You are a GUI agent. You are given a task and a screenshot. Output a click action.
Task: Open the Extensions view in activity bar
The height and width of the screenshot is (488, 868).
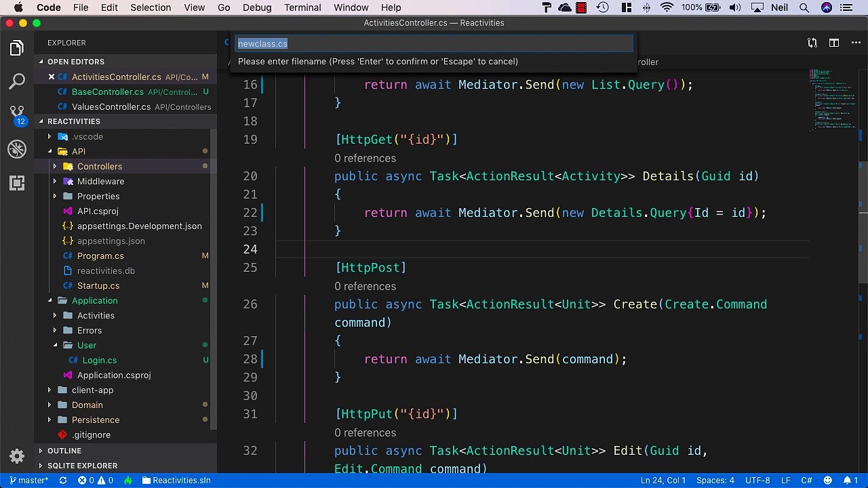17,183
